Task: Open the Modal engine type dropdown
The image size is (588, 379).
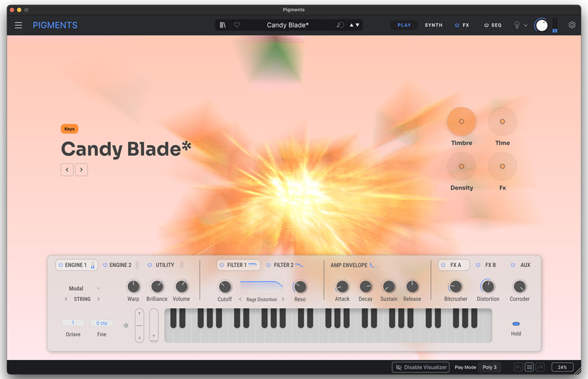Action: tap(83, 288)
